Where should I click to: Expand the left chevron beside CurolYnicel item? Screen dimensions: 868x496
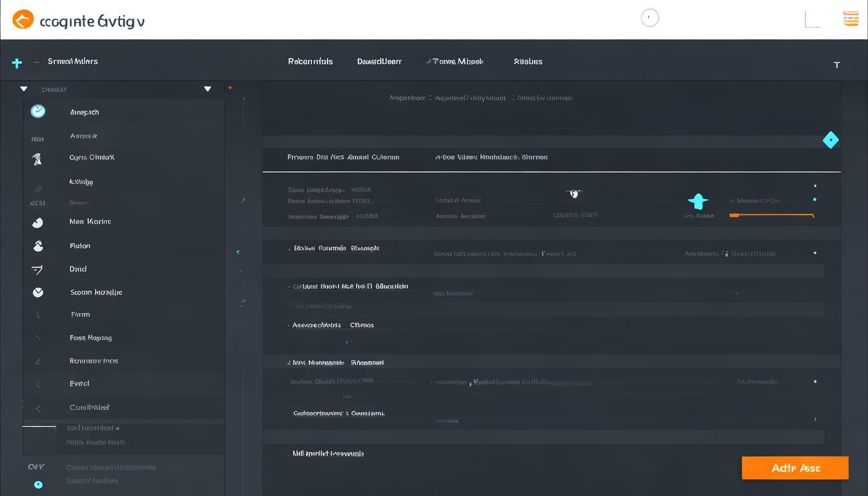38,408
